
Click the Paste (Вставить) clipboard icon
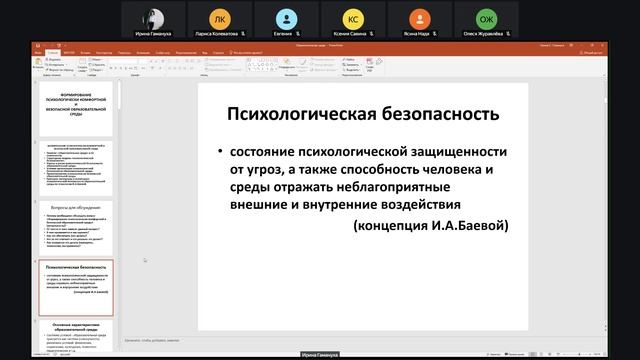tap(38, 61)
